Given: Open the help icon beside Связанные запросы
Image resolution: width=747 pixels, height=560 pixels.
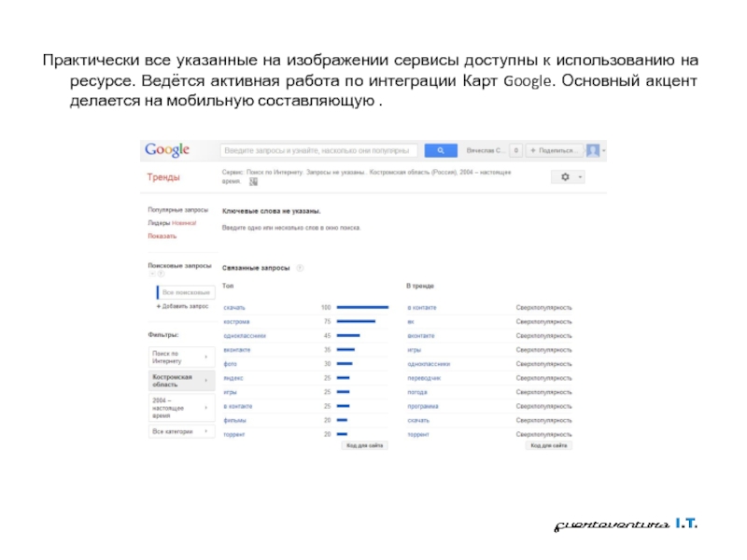Looking at the screenshot, I should 300,268.
